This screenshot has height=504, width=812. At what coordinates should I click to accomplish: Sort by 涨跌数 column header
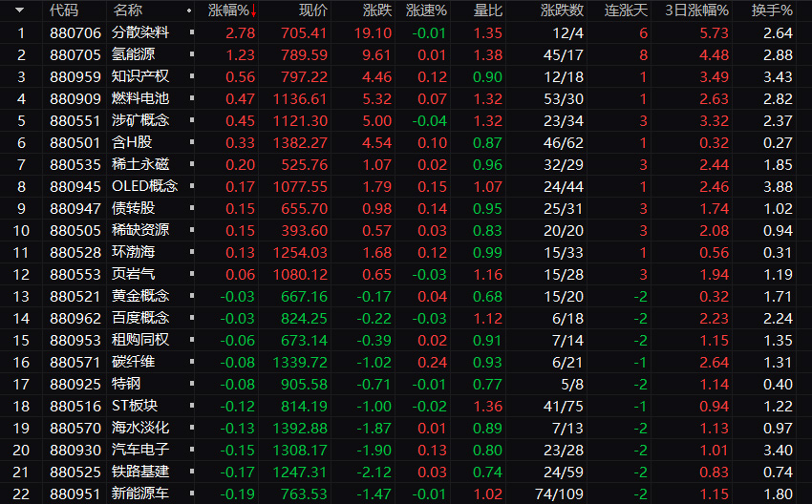(562, 10)
